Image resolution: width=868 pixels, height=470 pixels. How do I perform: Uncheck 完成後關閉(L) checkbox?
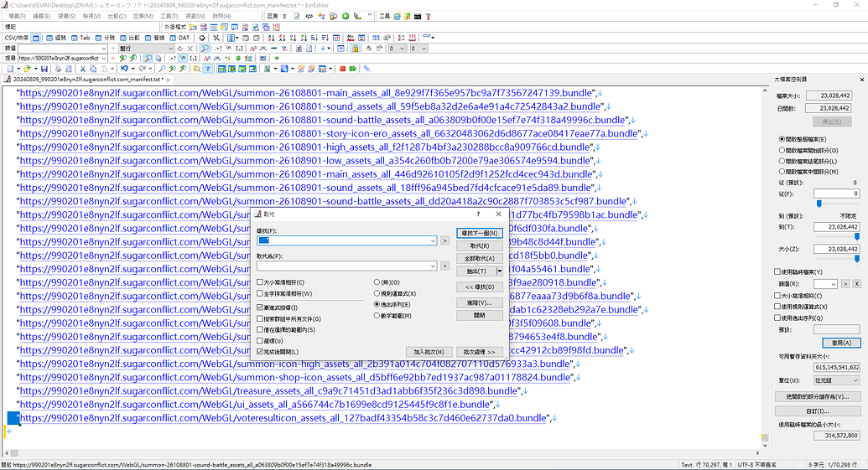tap(260, 352)
